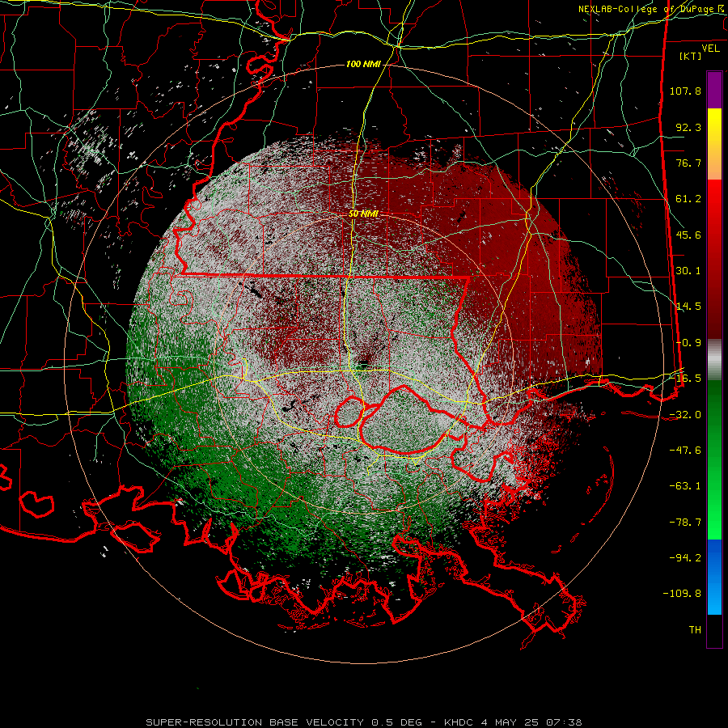Image resolution: width=728 pixels, height=728 pixels.
Task: Click the [KT] units label
Action: coord(690,56)
